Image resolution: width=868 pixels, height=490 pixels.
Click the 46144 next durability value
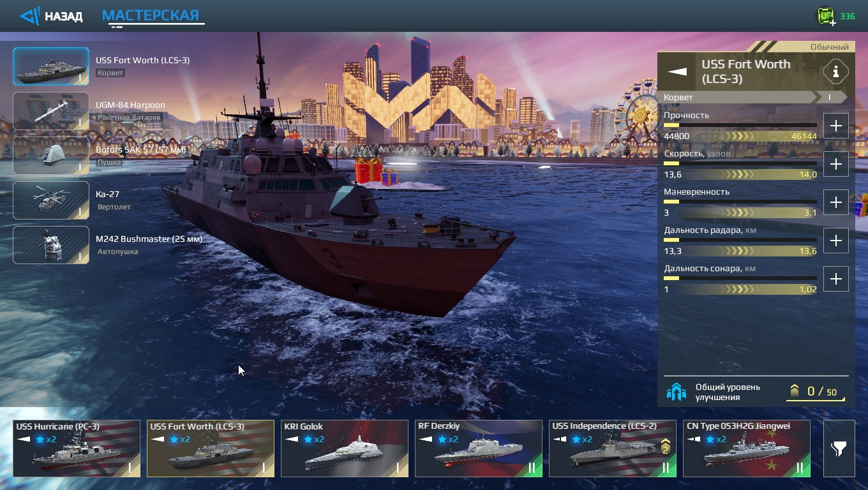804,137
